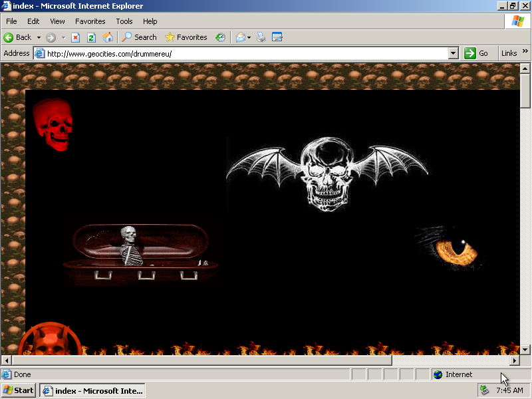Open the Favorites menu

click(90, 21)
